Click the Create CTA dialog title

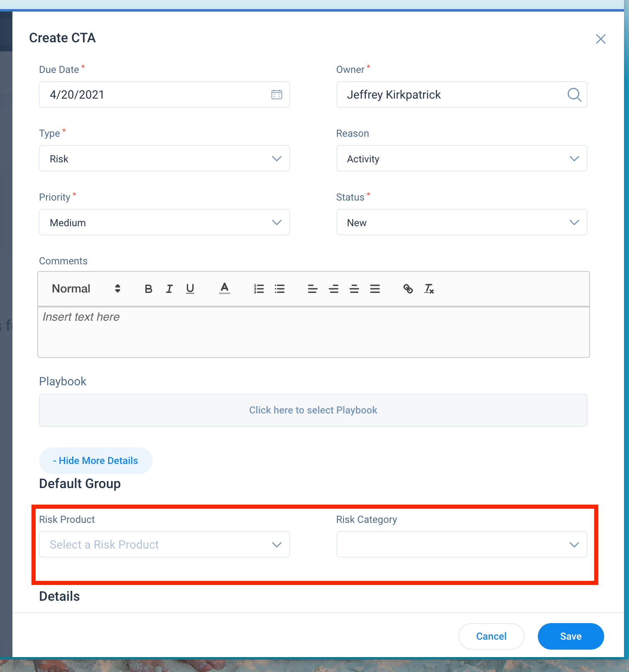pyautogui.click(x=63, y=38)
